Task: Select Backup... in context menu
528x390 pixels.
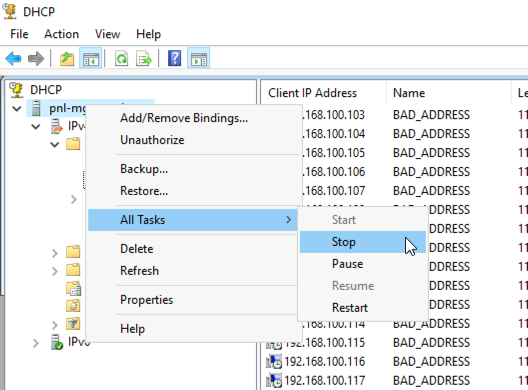Action: click(x=194, y=169)
